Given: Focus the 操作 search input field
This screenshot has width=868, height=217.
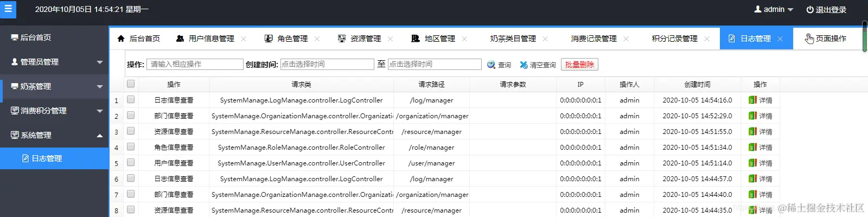Looking at the screenshot, I should pos(195,64).
